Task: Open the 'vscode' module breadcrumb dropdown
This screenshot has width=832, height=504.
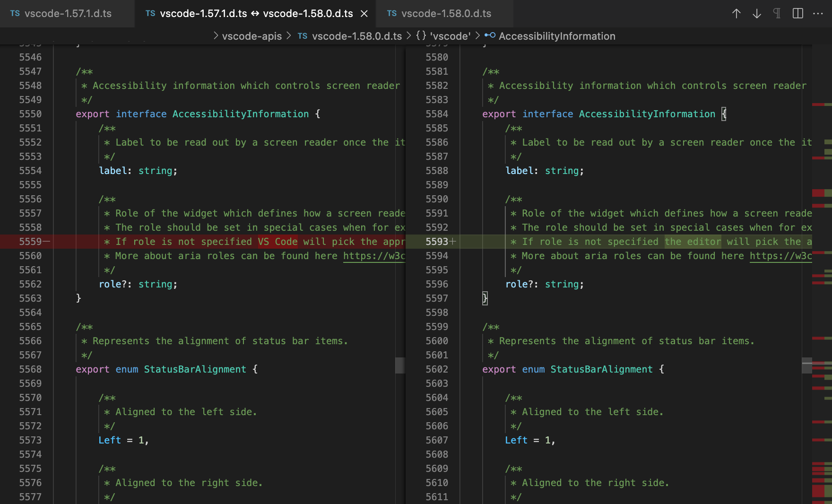Action: (x=450, y=36)
